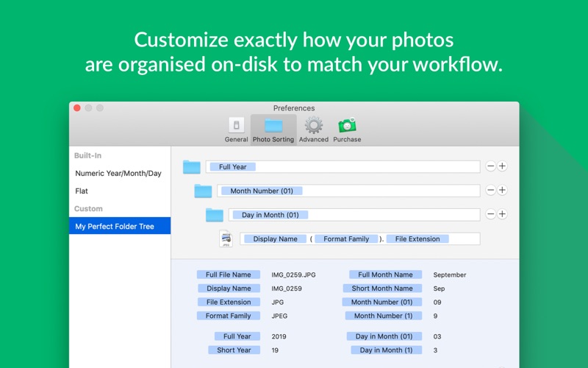Pick the Full Month Name token
Screen dimensions: 588x368
(385, 275)
